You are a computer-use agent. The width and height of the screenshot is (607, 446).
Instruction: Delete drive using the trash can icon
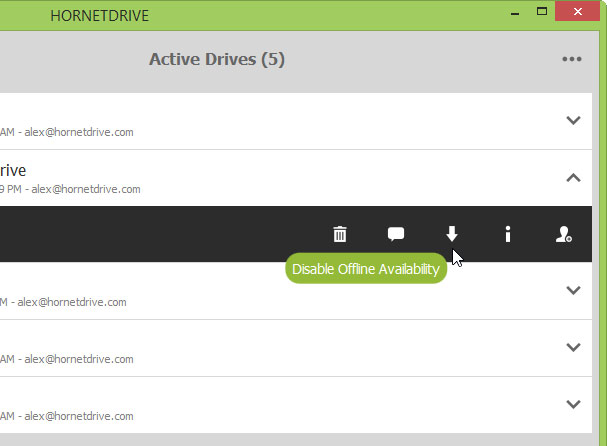340,234
